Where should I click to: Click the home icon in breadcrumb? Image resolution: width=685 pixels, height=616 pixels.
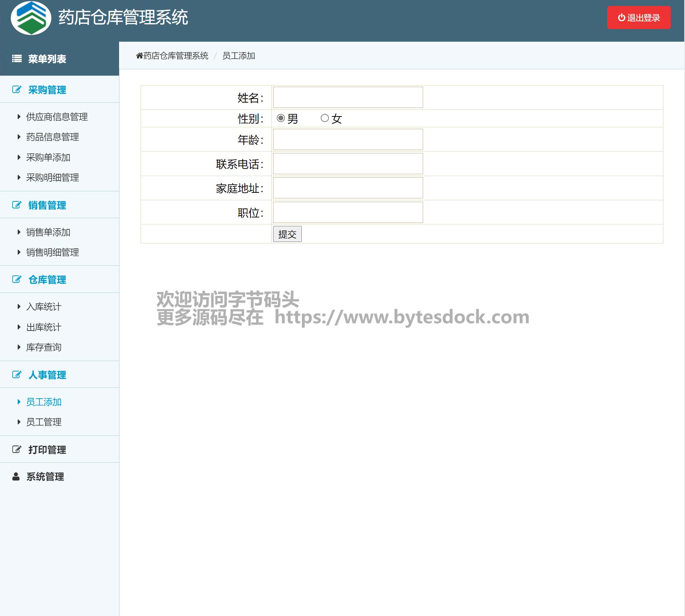tap(139, 56)
